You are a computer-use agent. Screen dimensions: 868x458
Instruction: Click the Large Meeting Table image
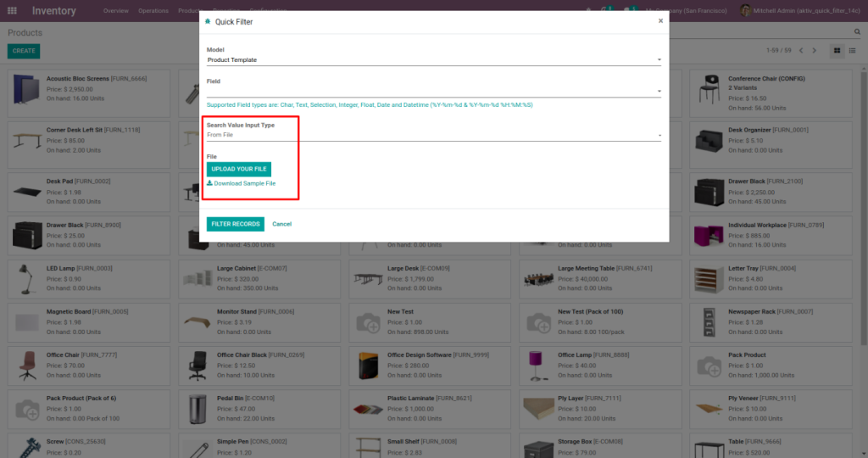click(x=538, y=278)
